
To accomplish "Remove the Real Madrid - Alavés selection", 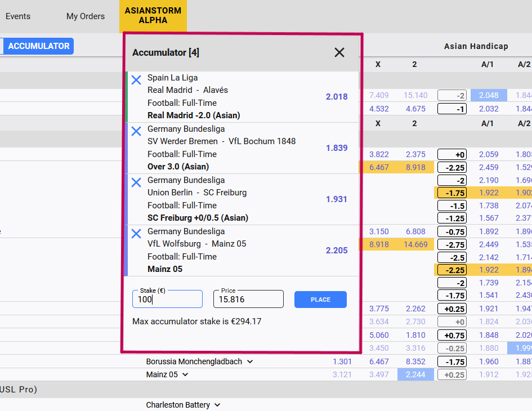I will point(136,80).
